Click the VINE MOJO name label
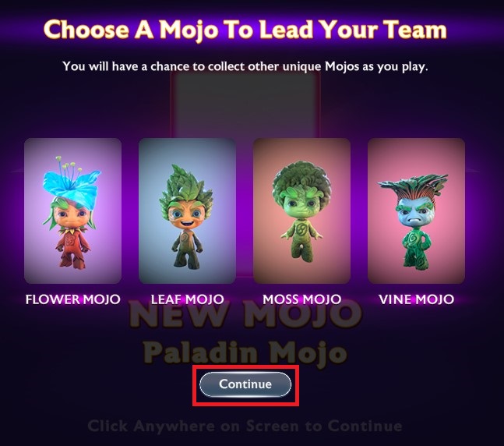The width and height of the screenshot is (504, 446). click(x=416, y=299)
